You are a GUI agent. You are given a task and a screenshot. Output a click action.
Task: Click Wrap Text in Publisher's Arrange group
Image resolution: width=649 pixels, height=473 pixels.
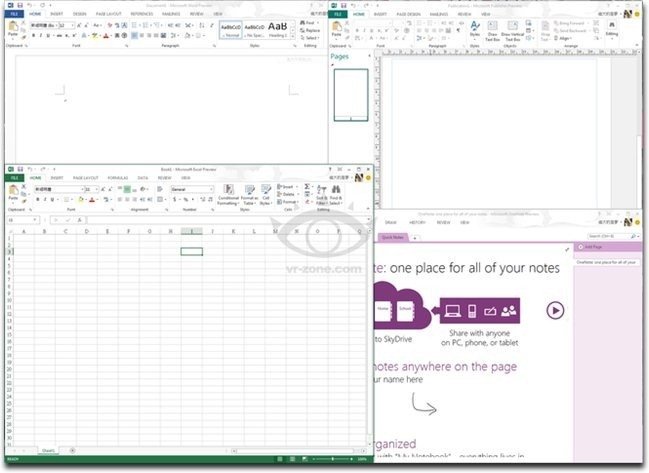tap(545, 31)
